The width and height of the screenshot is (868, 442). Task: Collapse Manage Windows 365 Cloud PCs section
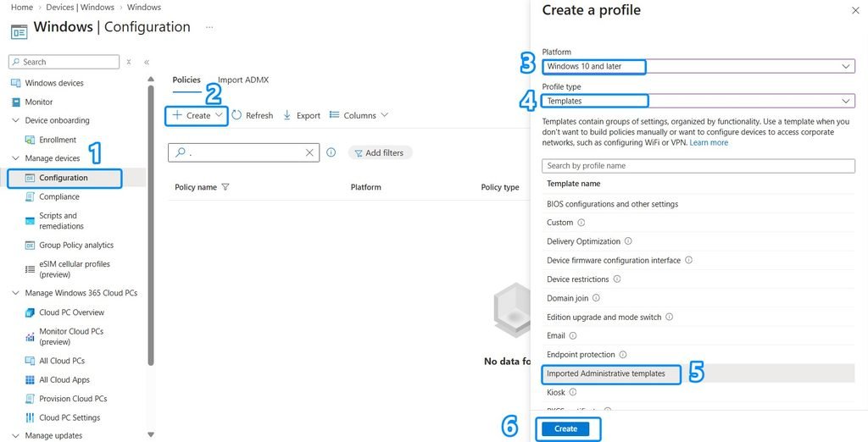coord(15,293)
